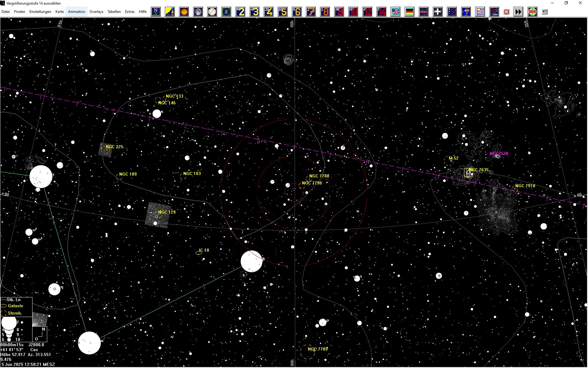Screen dimensions: 588x368
Task: Click the NGC 129 object label
Action: coord(167,212)
